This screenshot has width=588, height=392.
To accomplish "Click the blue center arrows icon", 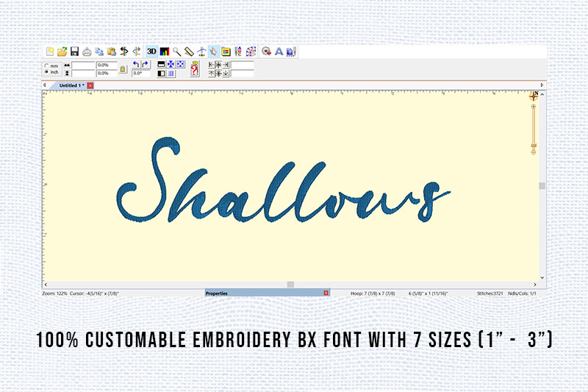I will [171, 65].
